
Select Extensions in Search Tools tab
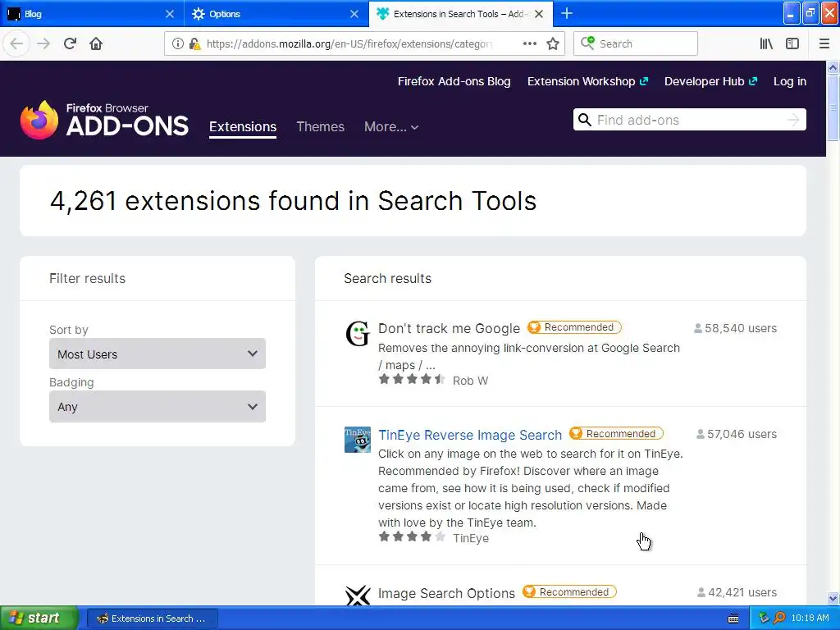461,14
